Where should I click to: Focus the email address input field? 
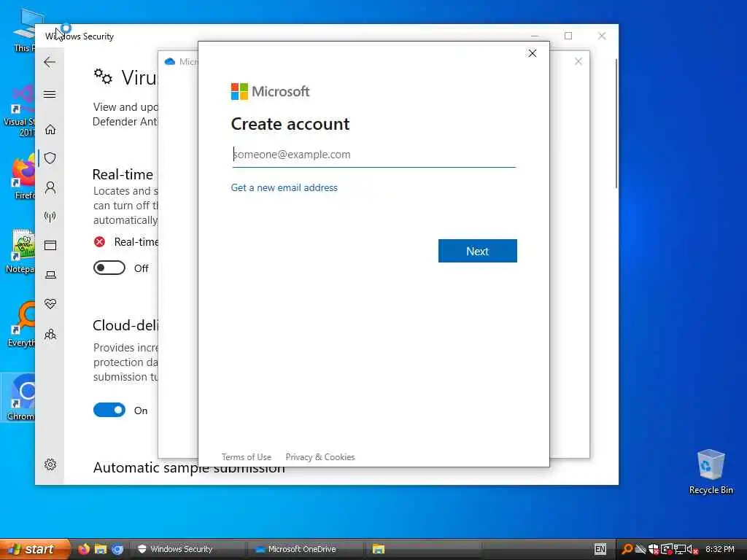[x=374, y=155]
